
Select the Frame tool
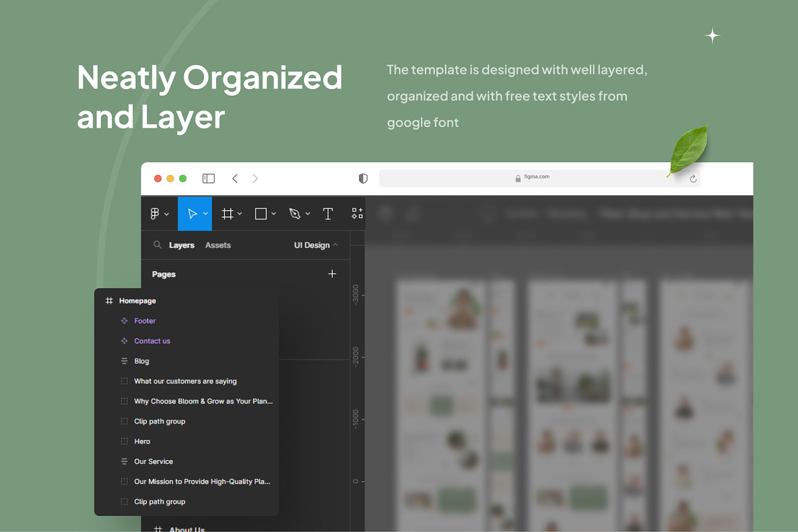point(227,213)
